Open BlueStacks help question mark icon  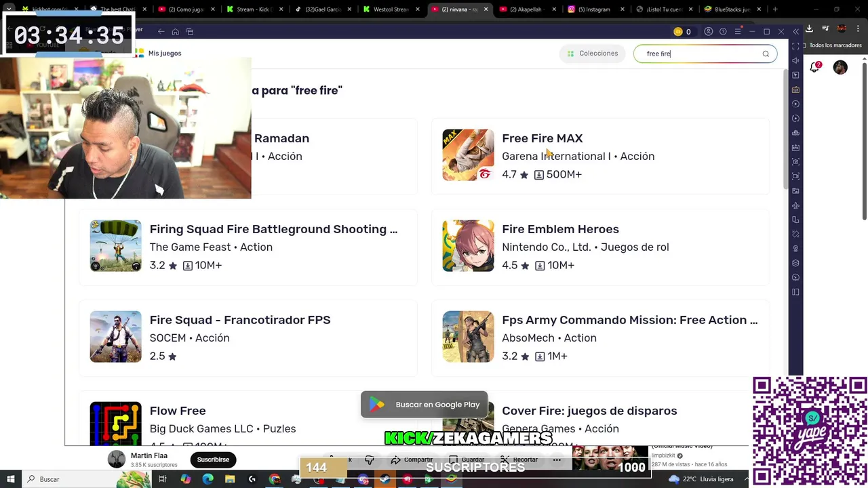[x=723, y=32]
